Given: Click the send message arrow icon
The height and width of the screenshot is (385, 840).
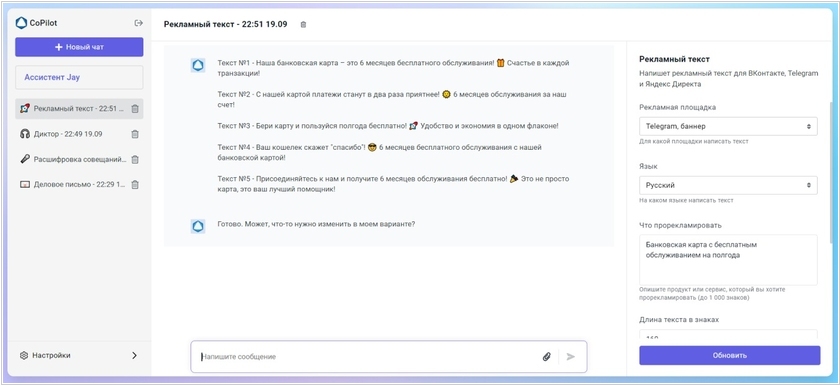Looking at the screenshot, I should point(571,357).
